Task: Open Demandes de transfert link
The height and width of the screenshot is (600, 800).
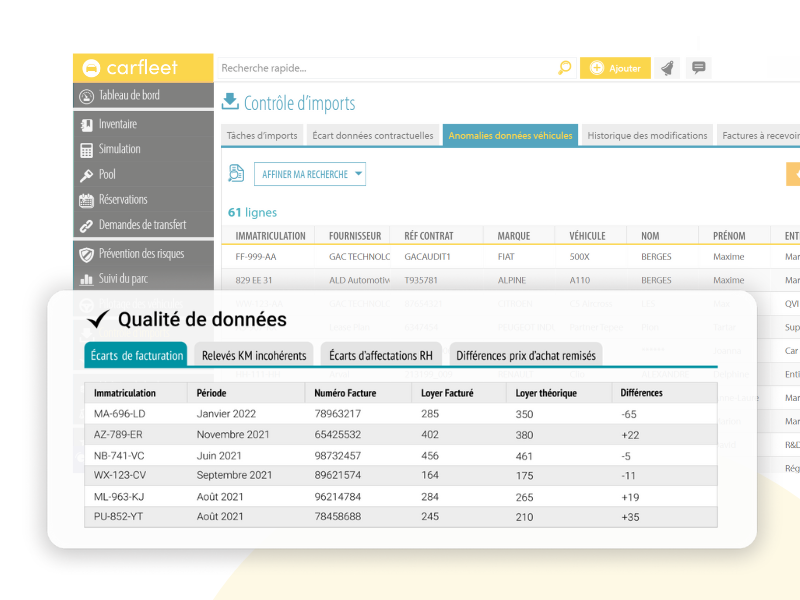Action: [x=142, y=225]
